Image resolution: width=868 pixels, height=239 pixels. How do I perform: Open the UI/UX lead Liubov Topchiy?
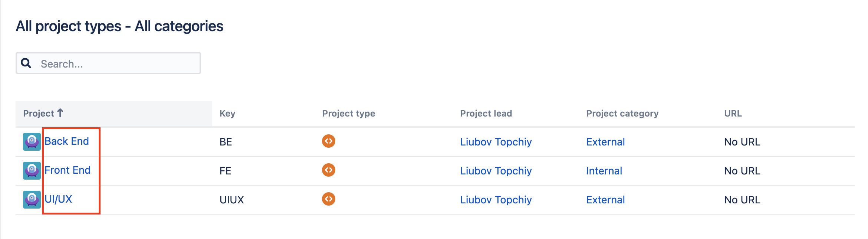pyautogui.click(x=496, y=200)
